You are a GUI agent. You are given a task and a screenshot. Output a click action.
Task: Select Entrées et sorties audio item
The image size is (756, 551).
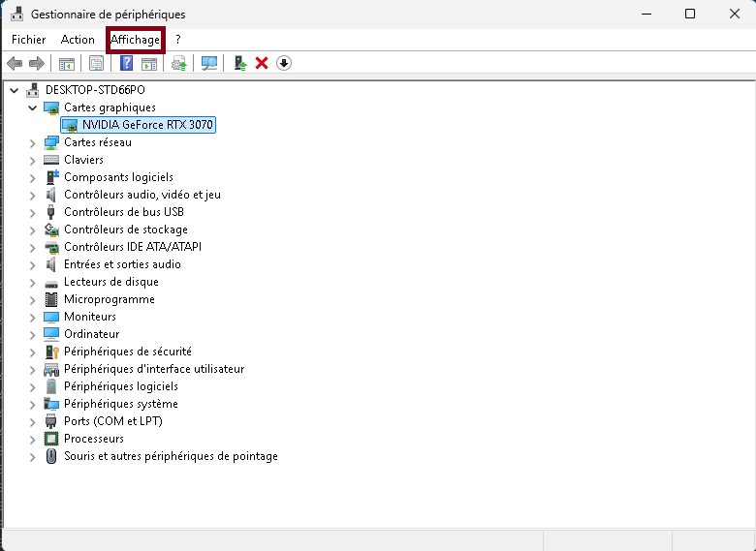click(x=122, y=264)
